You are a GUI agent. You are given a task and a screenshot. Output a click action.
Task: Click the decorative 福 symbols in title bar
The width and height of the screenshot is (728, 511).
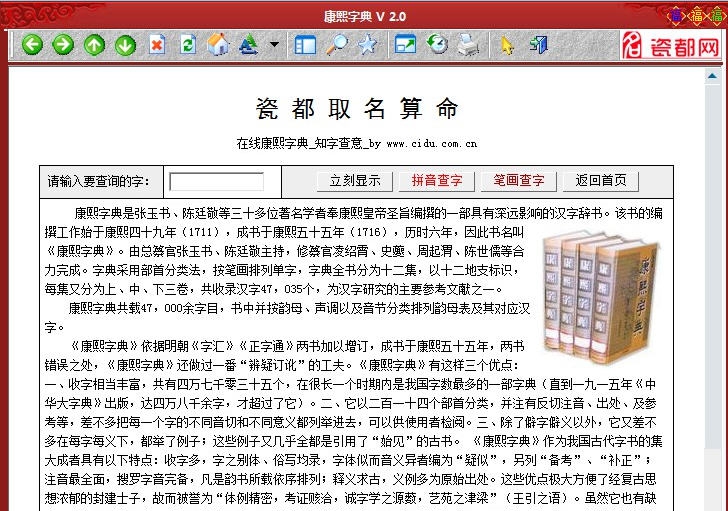696,16
